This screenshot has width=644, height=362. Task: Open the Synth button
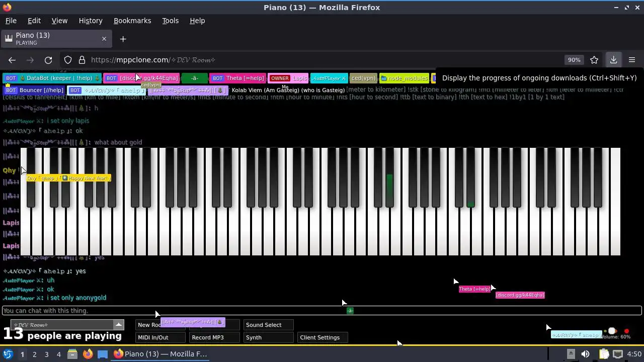click(268, 337)
